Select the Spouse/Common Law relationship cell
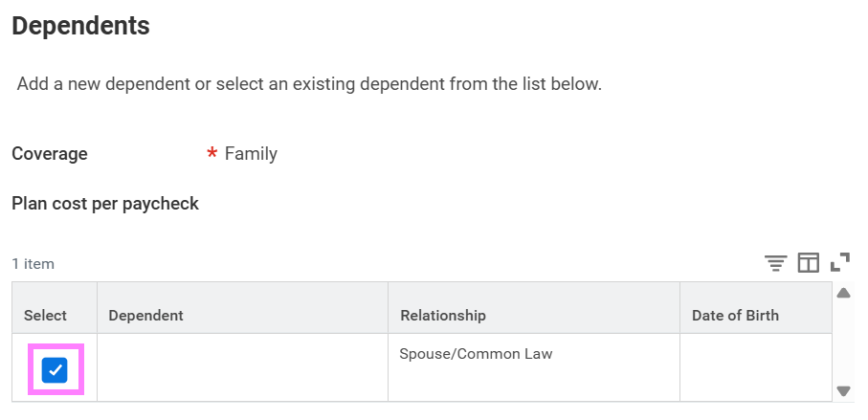Screen dimensions: 868x420 point(476,354)
